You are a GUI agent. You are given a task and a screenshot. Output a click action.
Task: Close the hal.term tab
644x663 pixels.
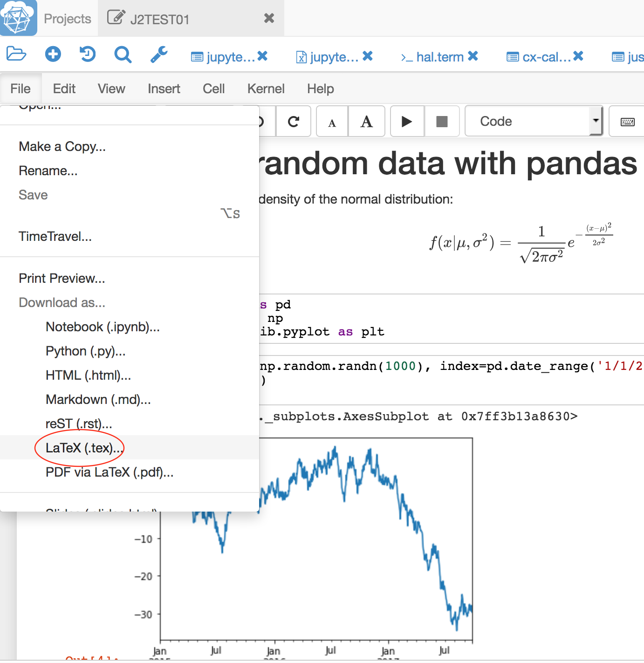pos(473,56)
